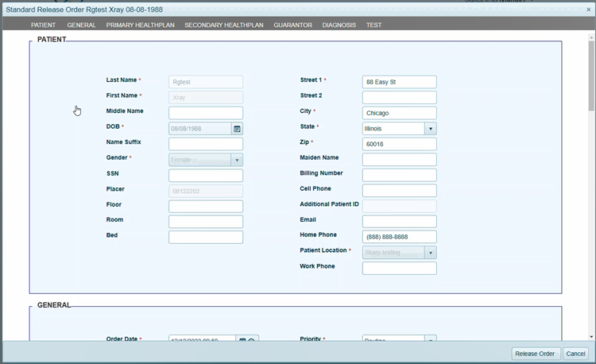Screen dimensions: 596x364
Task: Go to the Guarantor tab
Action: pyautogui.click(x=292, y=25)
